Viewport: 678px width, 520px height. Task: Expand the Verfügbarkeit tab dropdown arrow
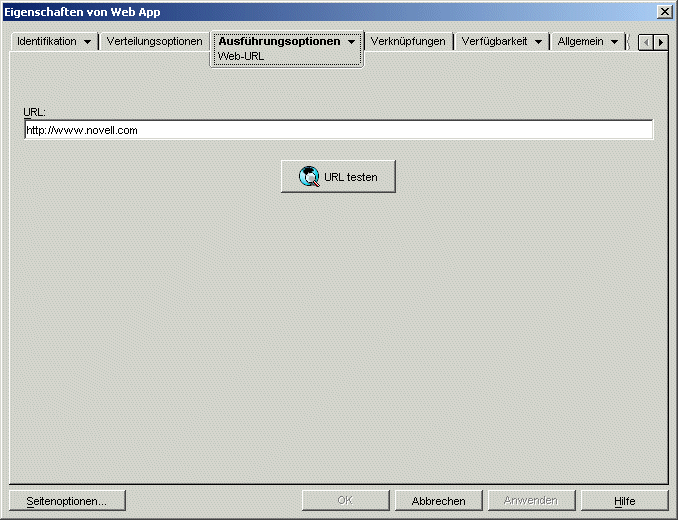(538, 42)
